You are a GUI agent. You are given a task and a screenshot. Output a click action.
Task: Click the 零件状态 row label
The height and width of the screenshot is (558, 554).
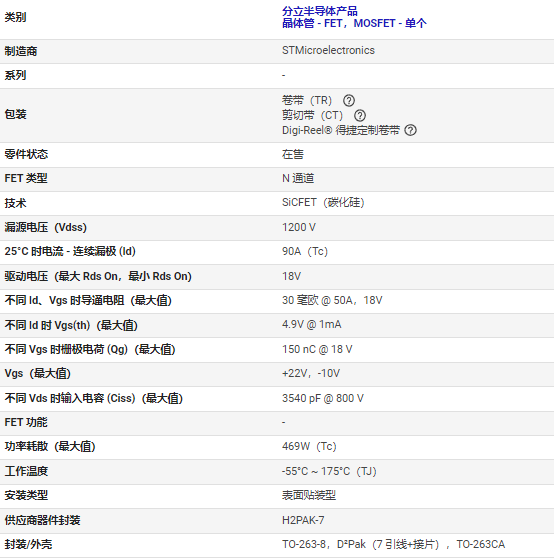click(x=26, y=154)
